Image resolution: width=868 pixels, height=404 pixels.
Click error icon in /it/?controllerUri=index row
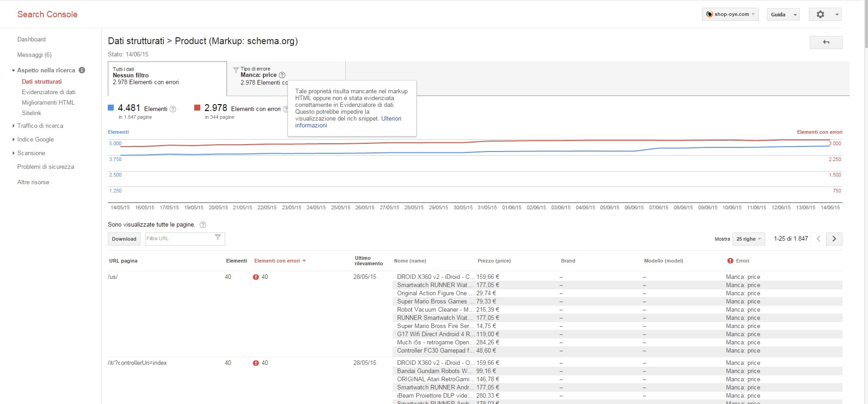[256, 363]
